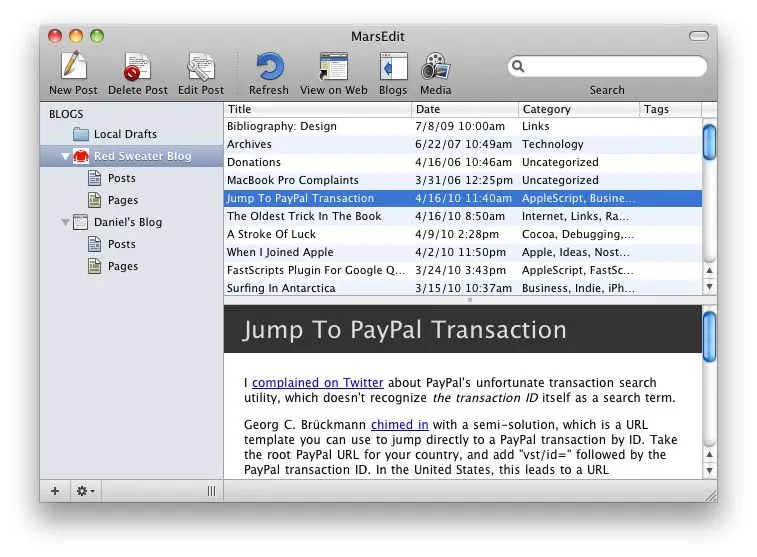Open the 'complained on Twitter' link
757x557 pixels.
tap(318, 383)
